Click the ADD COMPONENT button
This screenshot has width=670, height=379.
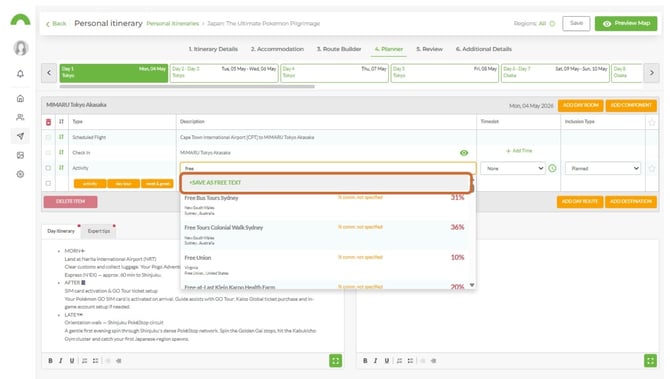tap(631, 105)
